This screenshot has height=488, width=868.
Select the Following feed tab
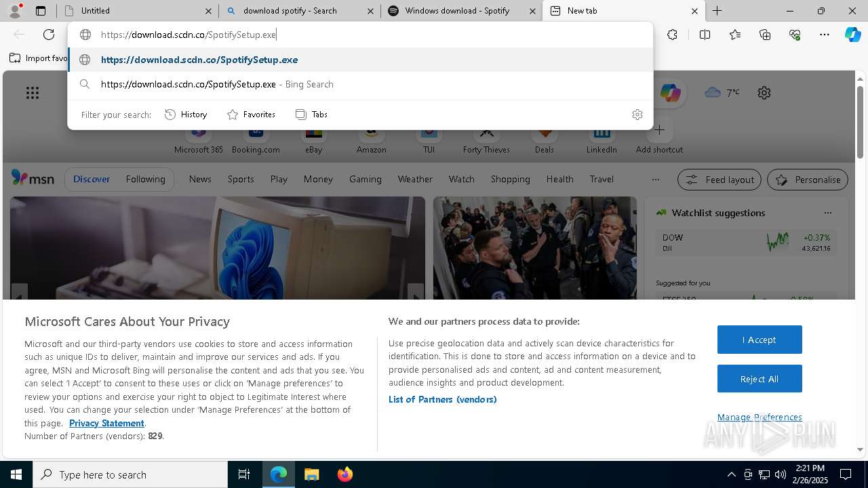145,179
